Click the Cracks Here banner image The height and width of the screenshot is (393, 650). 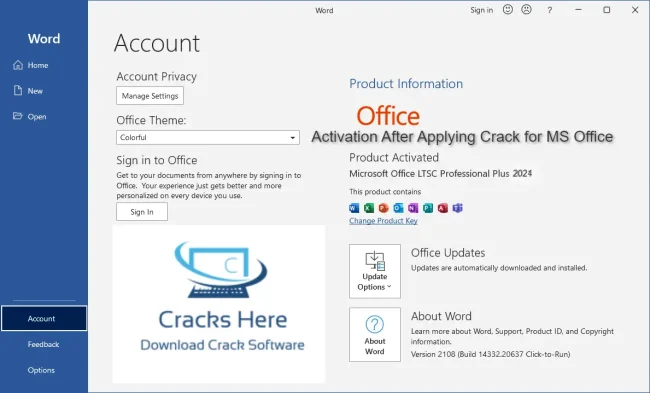click(x=219, y=304)
